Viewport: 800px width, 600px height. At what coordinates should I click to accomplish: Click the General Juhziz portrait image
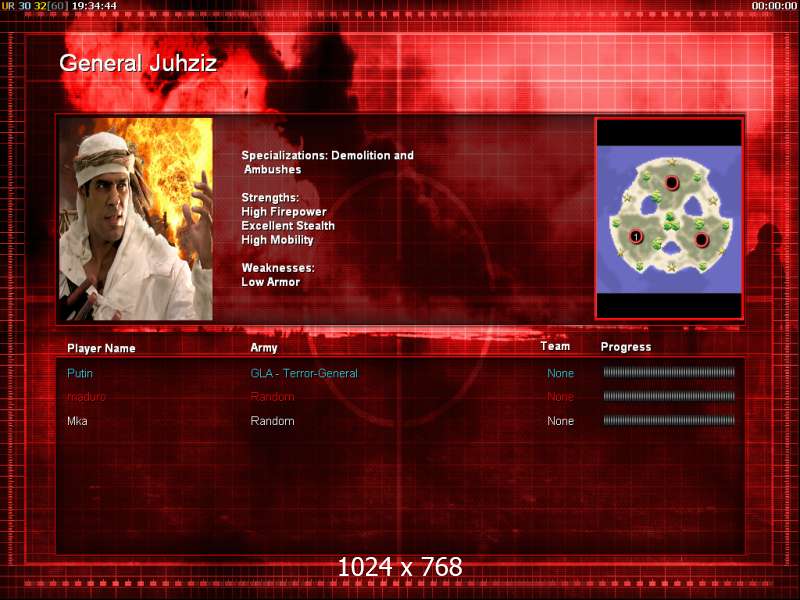136,219
